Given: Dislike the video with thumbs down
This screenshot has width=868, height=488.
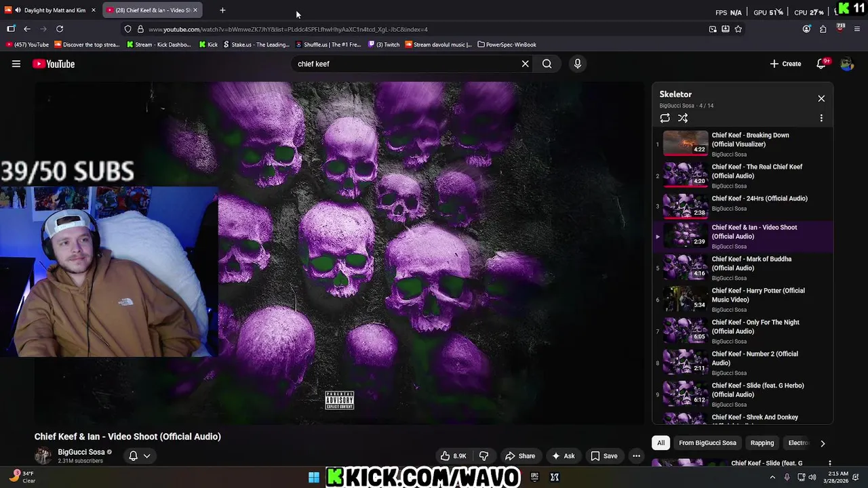Looking at the screenshot, I should [x=484, y=456].
